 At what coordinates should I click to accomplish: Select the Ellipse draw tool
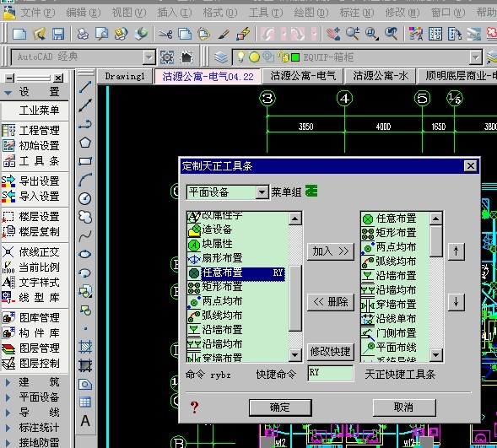[85, 254]
